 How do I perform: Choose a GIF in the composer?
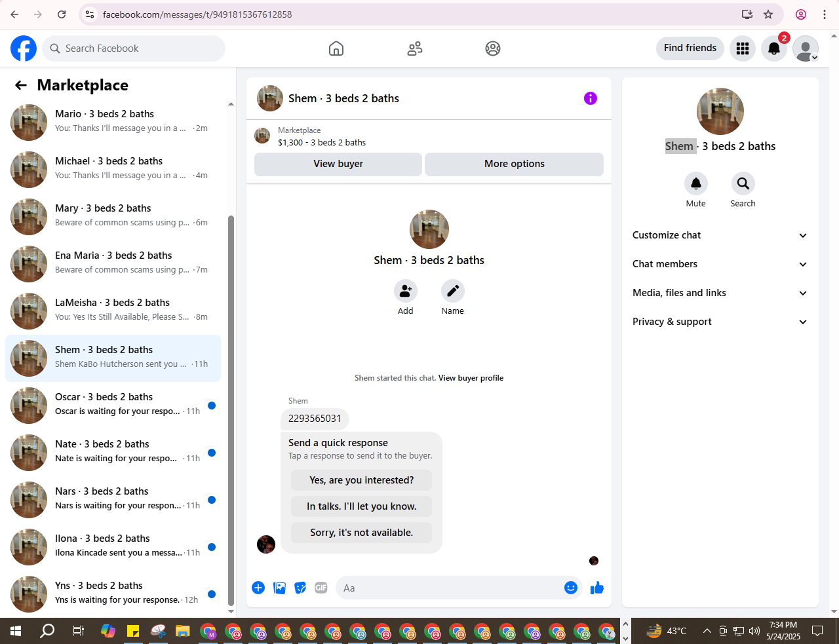tap(321, 588)
